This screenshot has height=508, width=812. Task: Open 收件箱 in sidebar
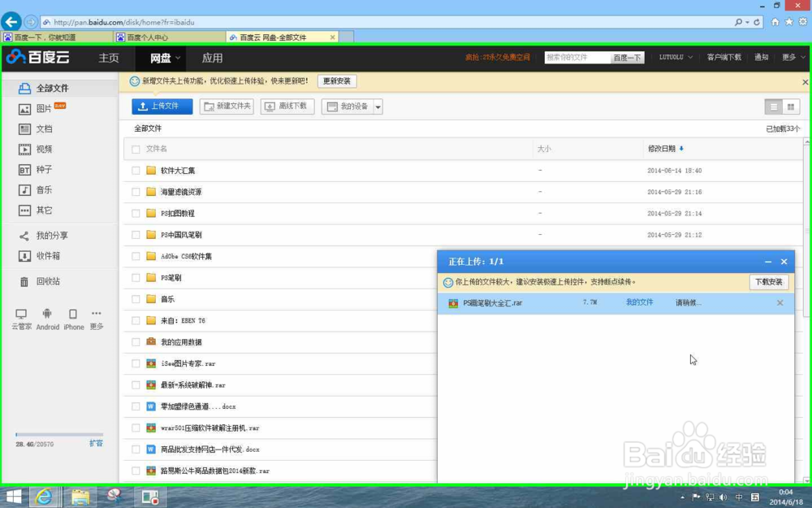(39, 256)
